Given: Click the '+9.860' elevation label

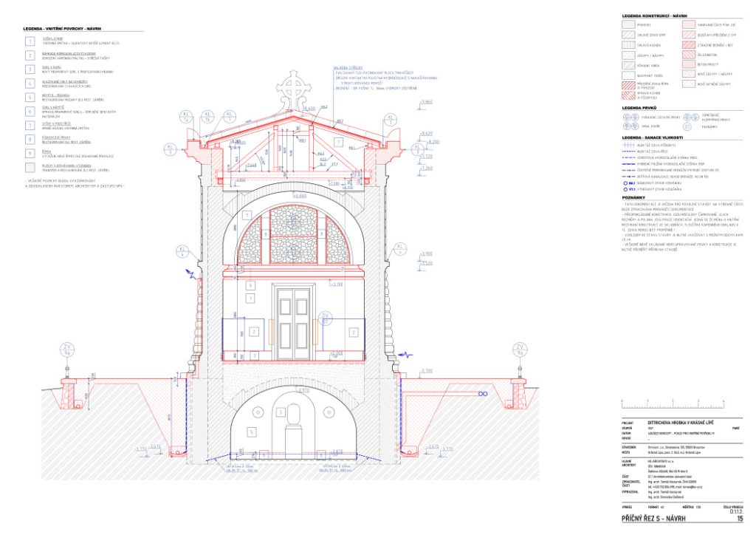Looking at the screenshot, I should [x=426, y=102].
